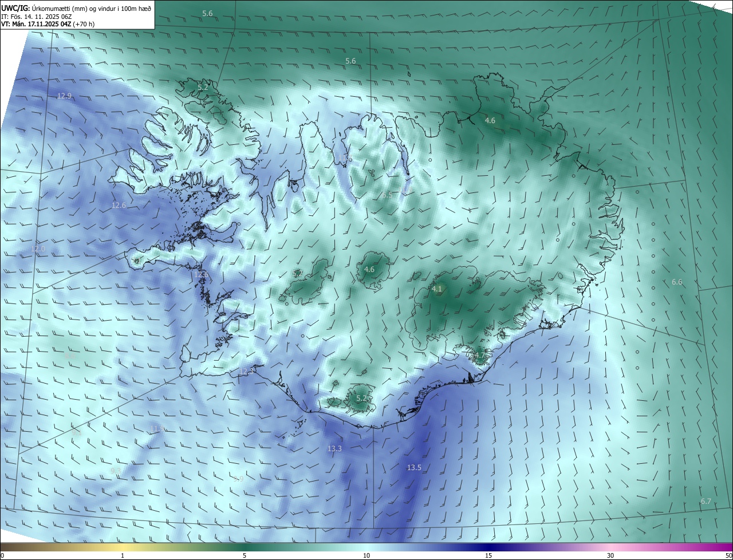Click the 13.3 value label off the south coast
The height and width of the screenshot is (560, 733).
point(334,448)
